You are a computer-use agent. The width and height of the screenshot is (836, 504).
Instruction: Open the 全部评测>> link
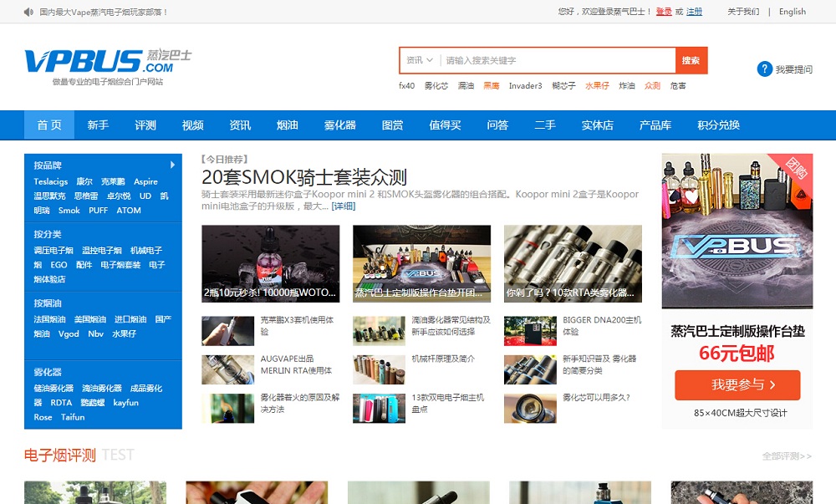787,456
